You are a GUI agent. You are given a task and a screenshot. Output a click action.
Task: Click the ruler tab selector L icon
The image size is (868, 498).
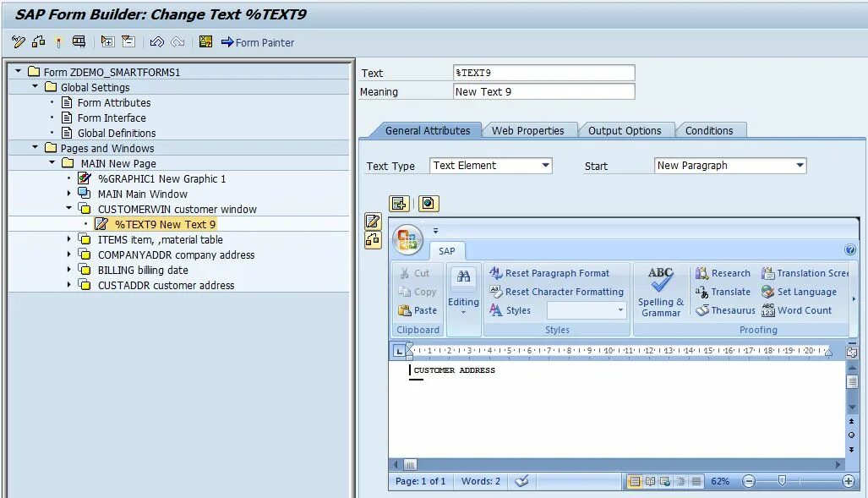[399, 351]
